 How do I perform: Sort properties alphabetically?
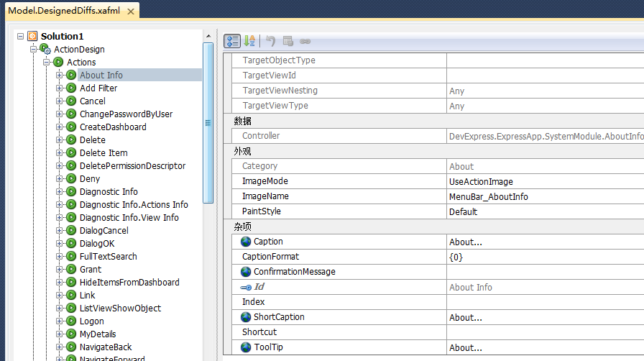(249, 41)
